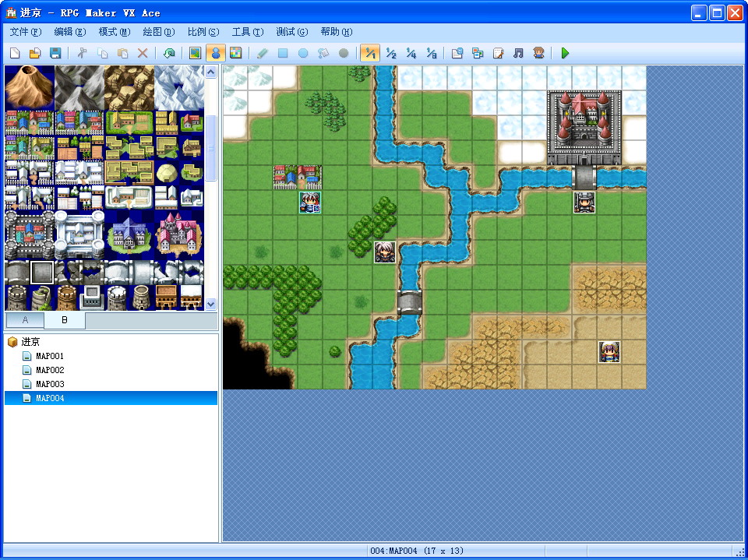
Task: Open the 绘图(D) menu
Action: (158, 32)
